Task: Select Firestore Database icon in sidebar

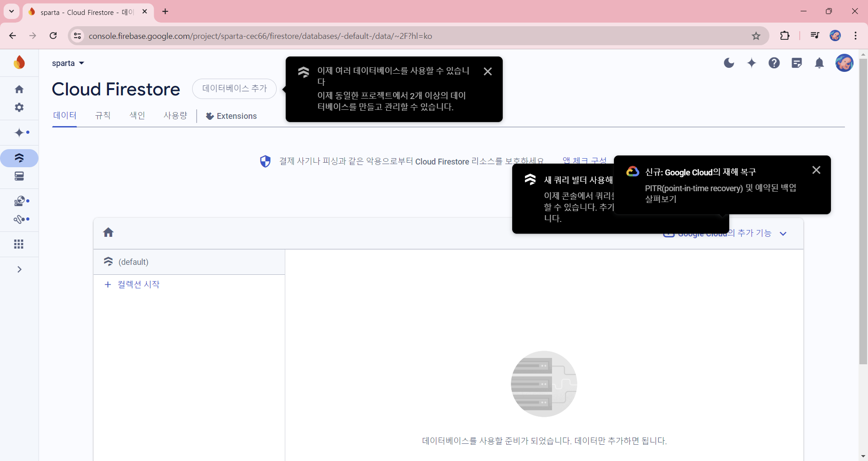Action: coord(19,158)
